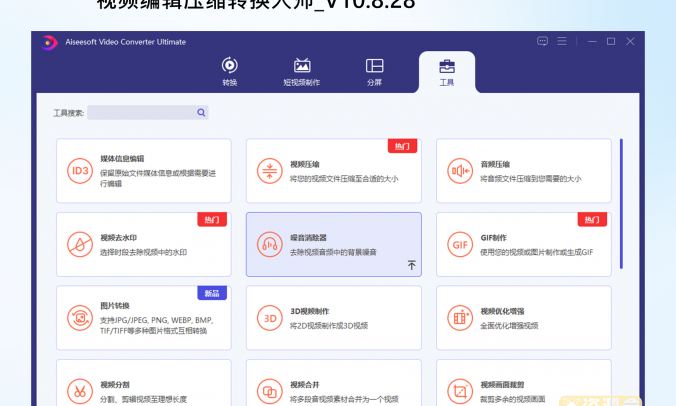The height and width of the screenshot is (406, 676).
Task: Select the 工具 toolbox tab
Action: coord(447,72)
